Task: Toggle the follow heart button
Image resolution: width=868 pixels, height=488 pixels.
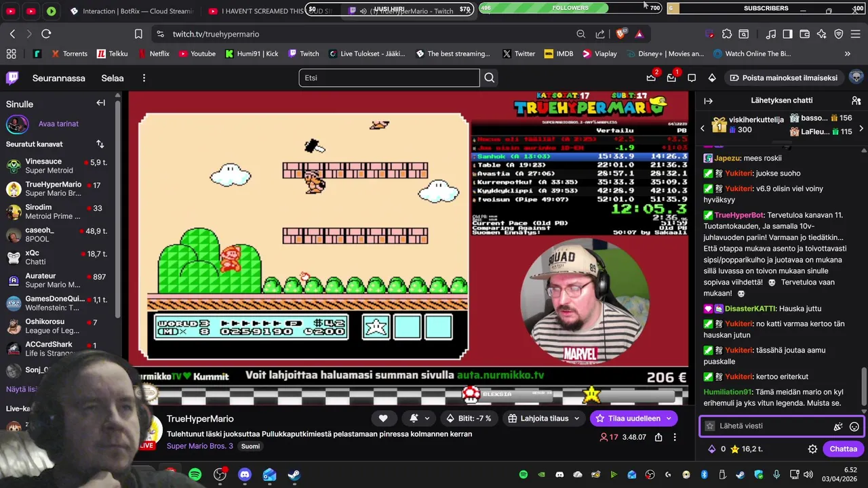Action: [x=383, y=418]
